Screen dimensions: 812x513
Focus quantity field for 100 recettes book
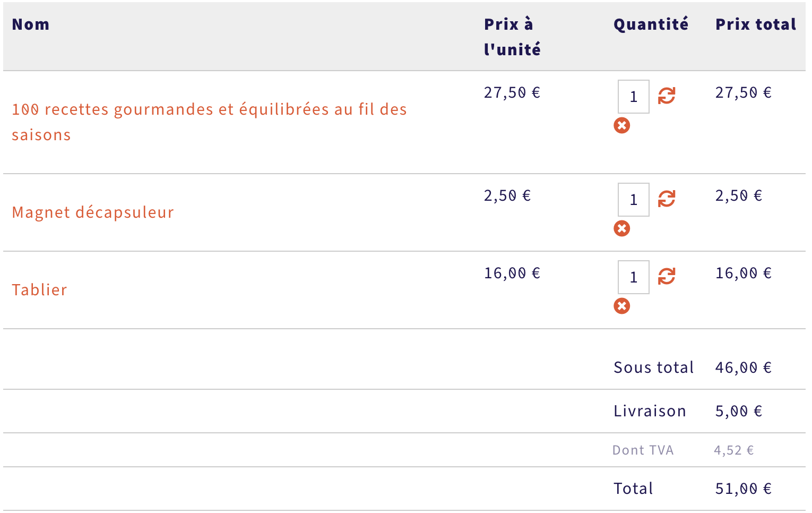coord(634,97)
